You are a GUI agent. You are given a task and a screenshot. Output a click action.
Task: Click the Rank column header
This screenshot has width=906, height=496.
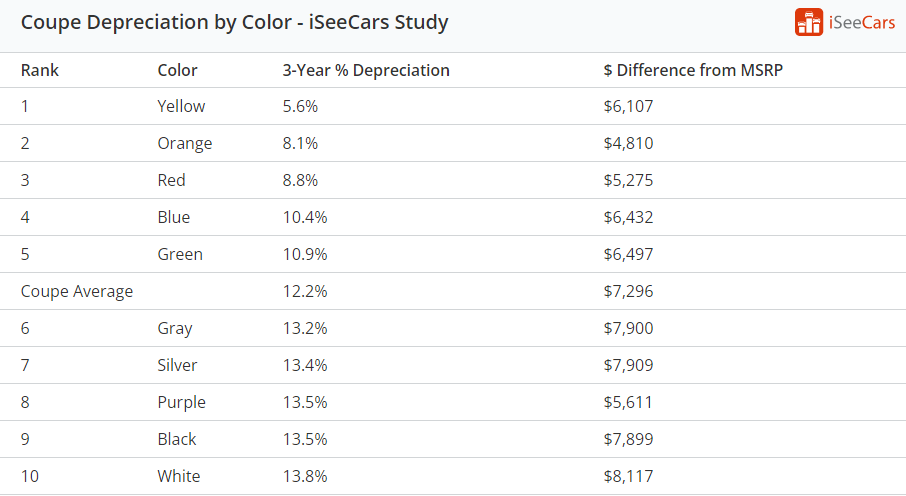pos(40,70)
